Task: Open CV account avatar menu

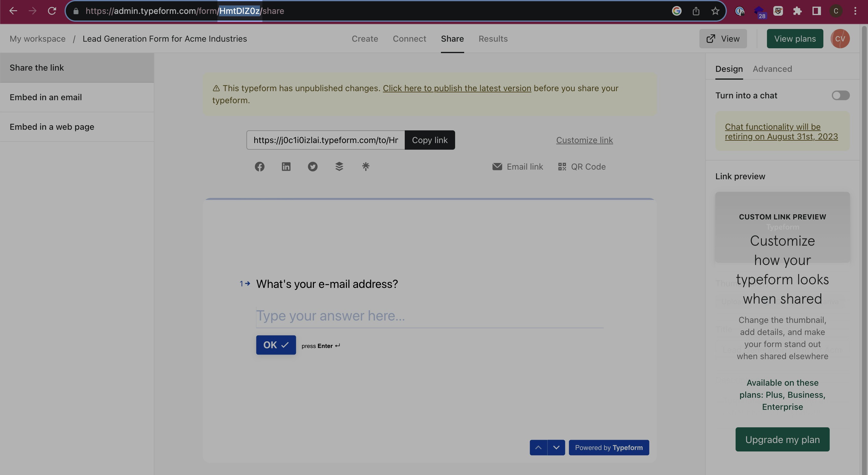Action: click(840, 39)
